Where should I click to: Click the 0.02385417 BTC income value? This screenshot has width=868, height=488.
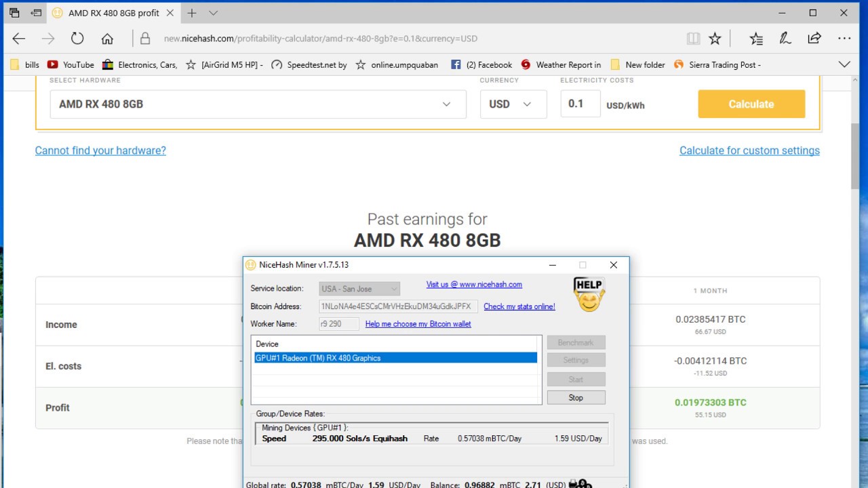pyautogui.click(x=711, y=319)
